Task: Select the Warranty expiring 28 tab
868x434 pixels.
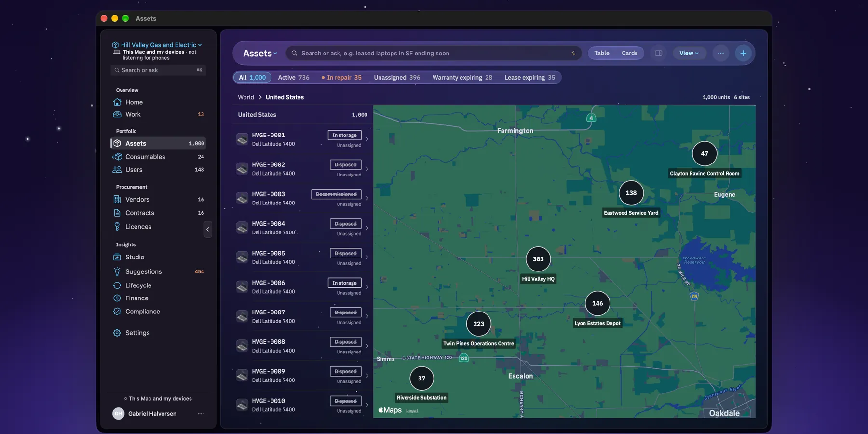Action: click(x=462, y=77)
